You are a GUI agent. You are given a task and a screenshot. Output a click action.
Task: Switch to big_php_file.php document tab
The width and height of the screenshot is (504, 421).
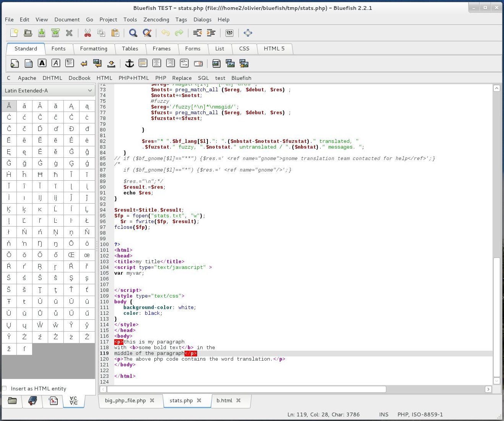pyautogui.click(x=125, y=400)
